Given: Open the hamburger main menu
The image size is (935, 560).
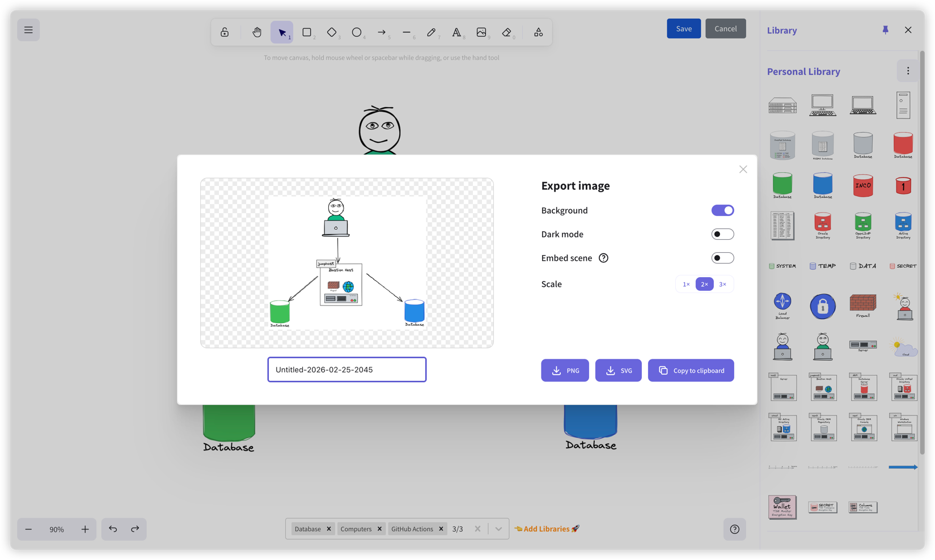Looking at the screenshot, I should click(28, 29).
